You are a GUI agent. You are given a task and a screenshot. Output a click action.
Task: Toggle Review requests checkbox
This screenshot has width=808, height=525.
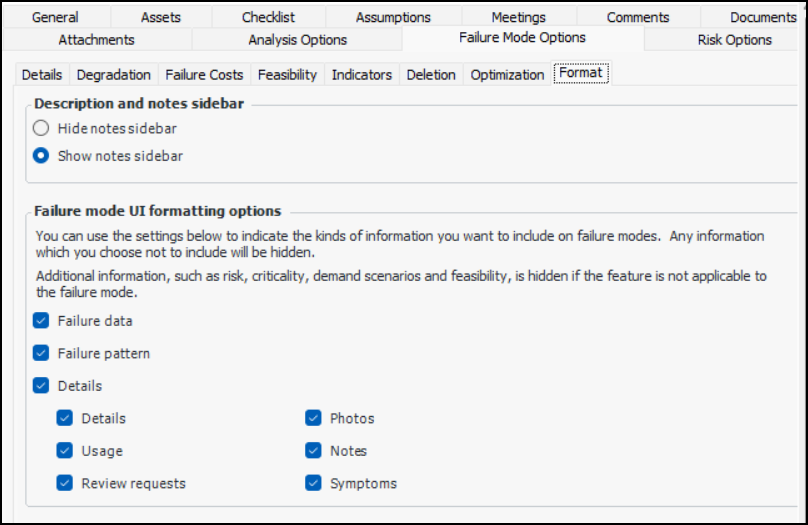pos(65,483)
